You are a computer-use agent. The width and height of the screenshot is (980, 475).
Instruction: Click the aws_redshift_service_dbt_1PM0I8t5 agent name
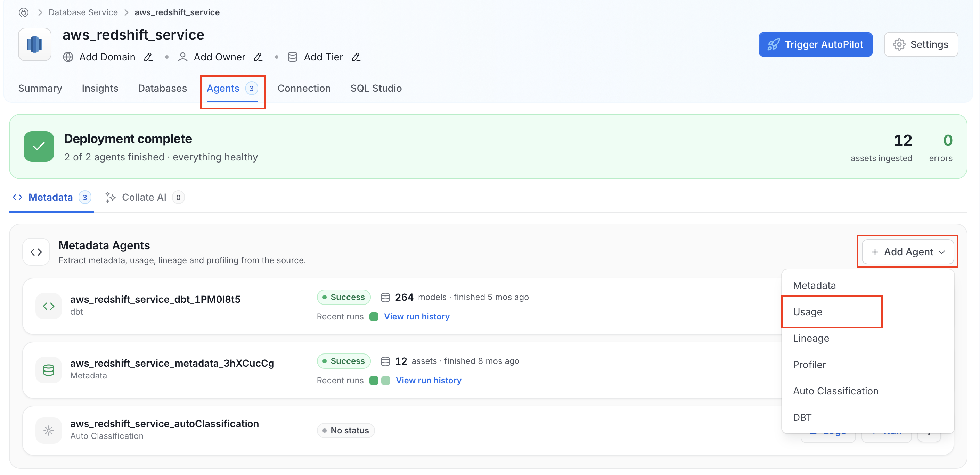tap(155, 299)
